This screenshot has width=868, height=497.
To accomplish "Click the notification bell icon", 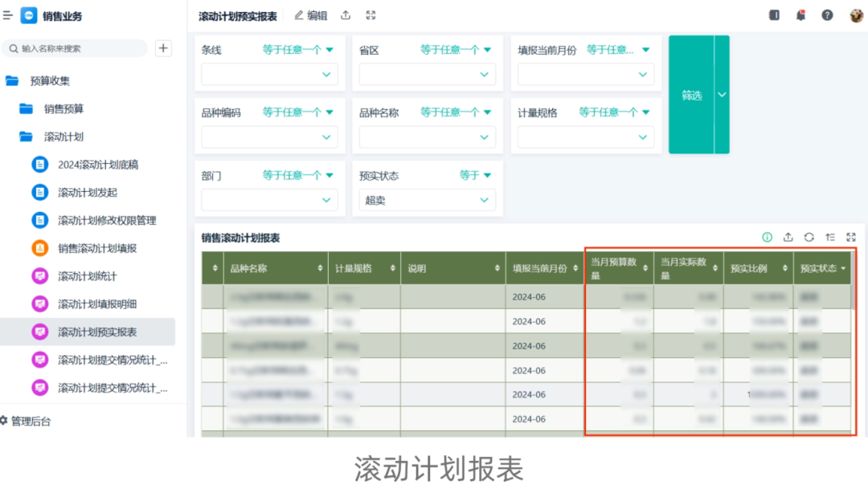I will (800, 15).
